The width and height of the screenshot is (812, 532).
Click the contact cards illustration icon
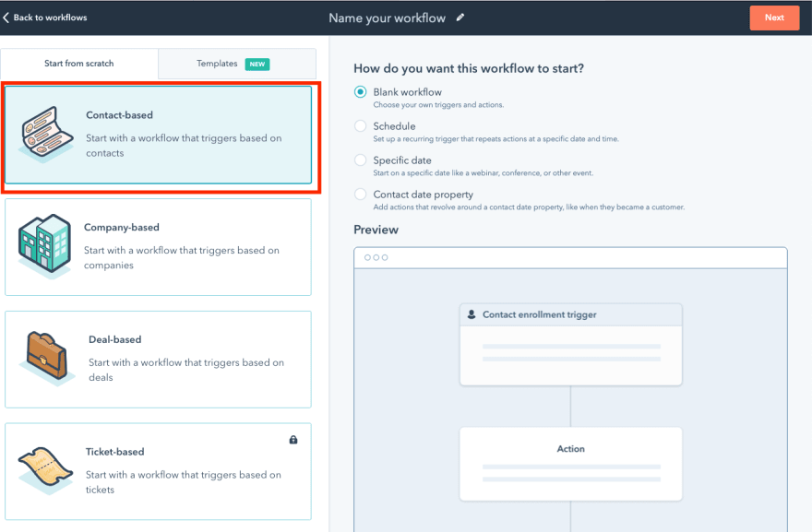click(x=47, y=134)
